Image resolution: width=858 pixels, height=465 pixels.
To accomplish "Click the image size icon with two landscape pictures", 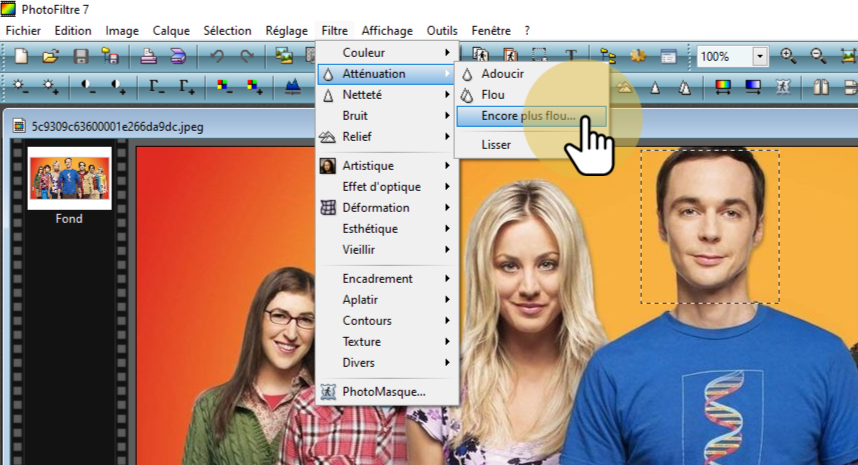I will (x=283, y=56).
